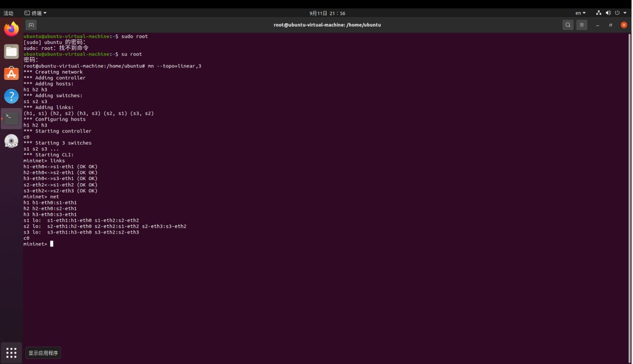The width and height of the screenshot is (633, 364).
Task: Click the terminal window title text
Action: tap(327, 25)
